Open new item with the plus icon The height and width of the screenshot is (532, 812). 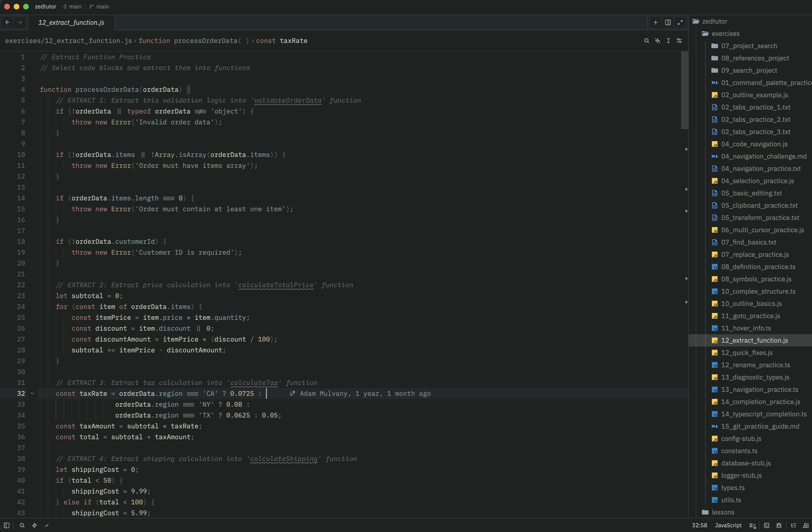pyautogui.click(x=655, y=22)
